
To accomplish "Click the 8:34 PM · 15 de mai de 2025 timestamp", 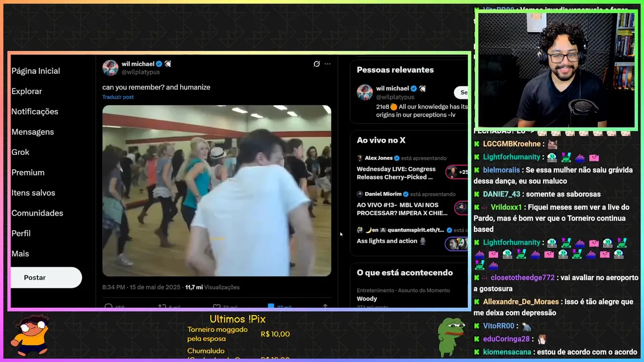I will pos(141,287).
